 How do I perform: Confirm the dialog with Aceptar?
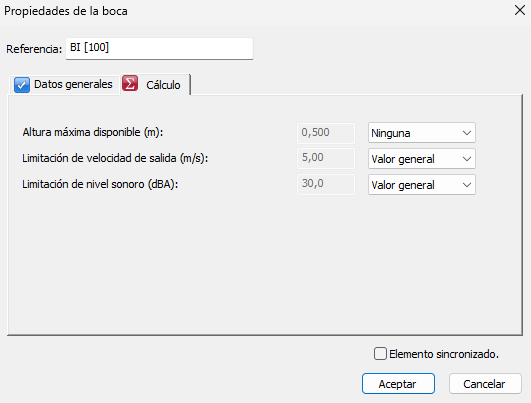398,384
